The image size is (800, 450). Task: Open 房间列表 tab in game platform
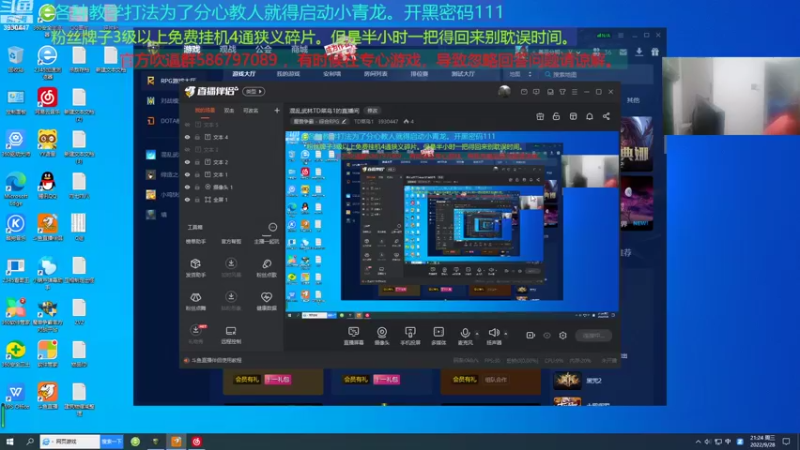pyautogui.click(x=376, y=74)
